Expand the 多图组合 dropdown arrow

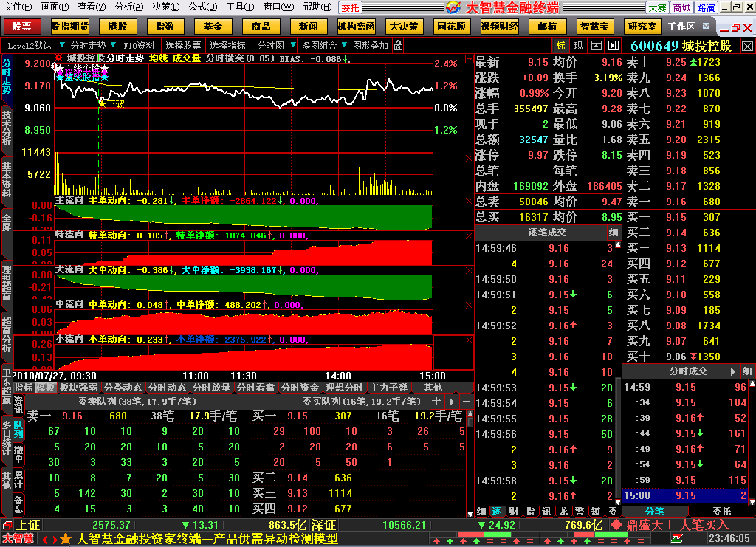pos(344,45)
